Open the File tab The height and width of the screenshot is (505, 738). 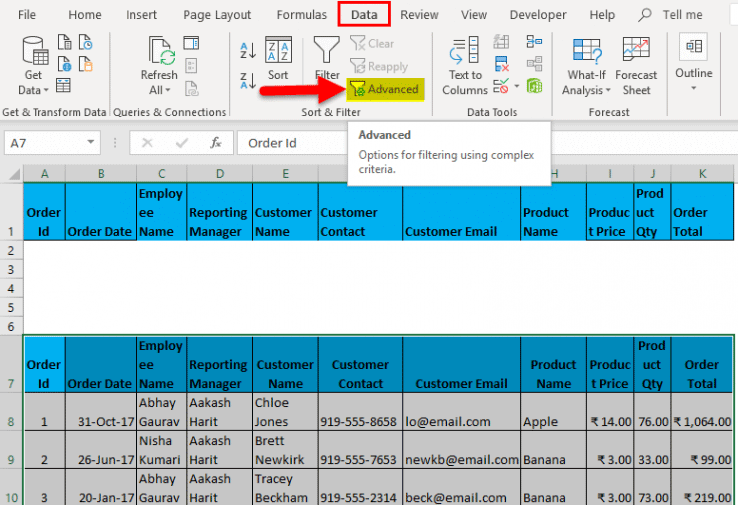click(27, 15)
